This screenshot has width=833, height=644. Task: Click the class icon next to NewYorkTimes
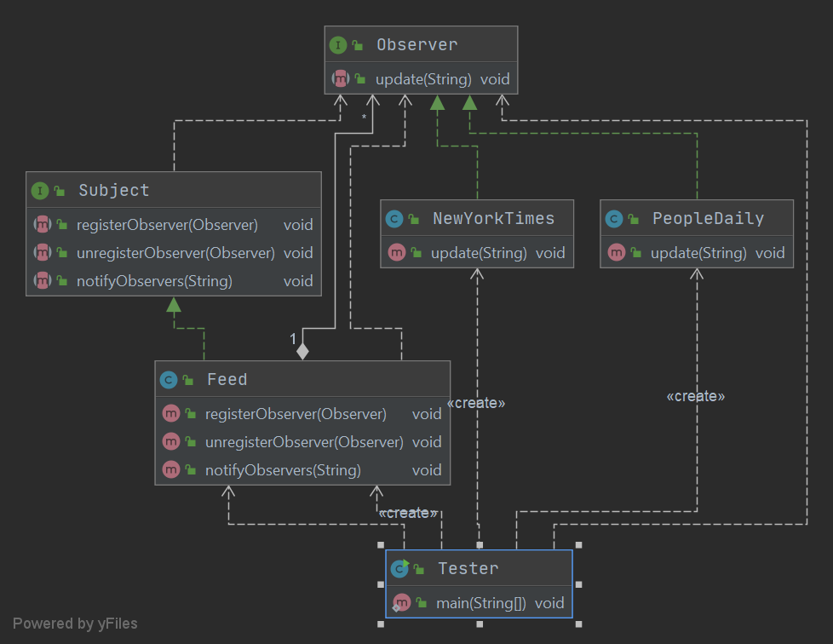[x=393, y=218]
